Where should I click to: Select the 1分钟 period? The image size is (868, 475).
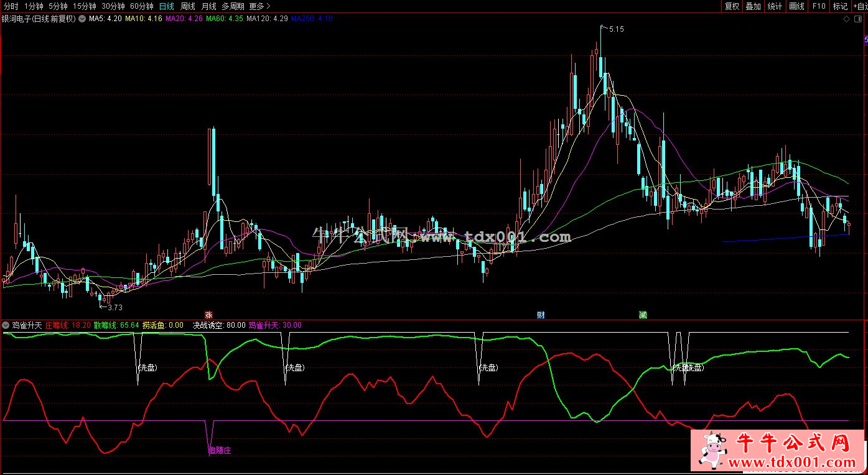click(34, 6)
